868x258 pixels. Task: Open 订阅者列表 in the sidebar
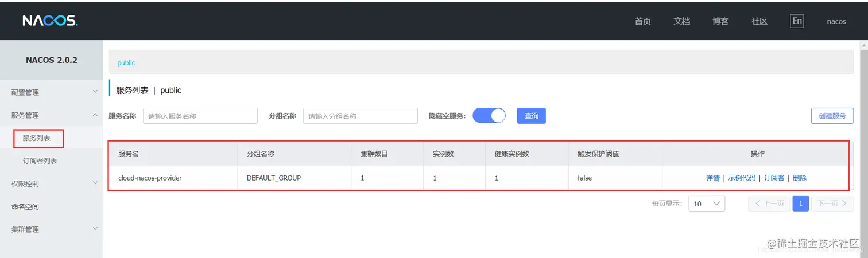(40, 161)
